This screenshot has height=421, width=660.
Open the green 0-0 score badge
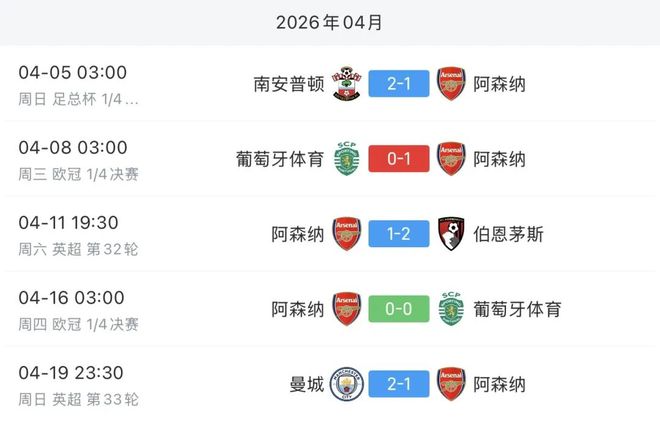[x=399, y=309]
